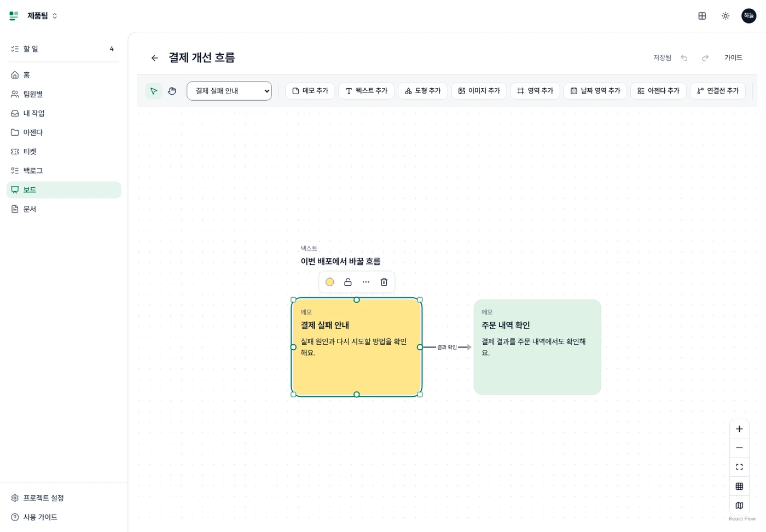Click the 아젠다 추가 toolbar button

point(659,91)
